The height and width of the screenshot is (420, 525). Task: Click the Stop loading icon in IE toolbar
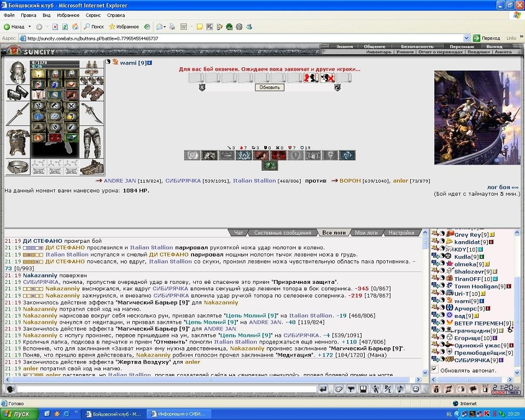(55, 27)
